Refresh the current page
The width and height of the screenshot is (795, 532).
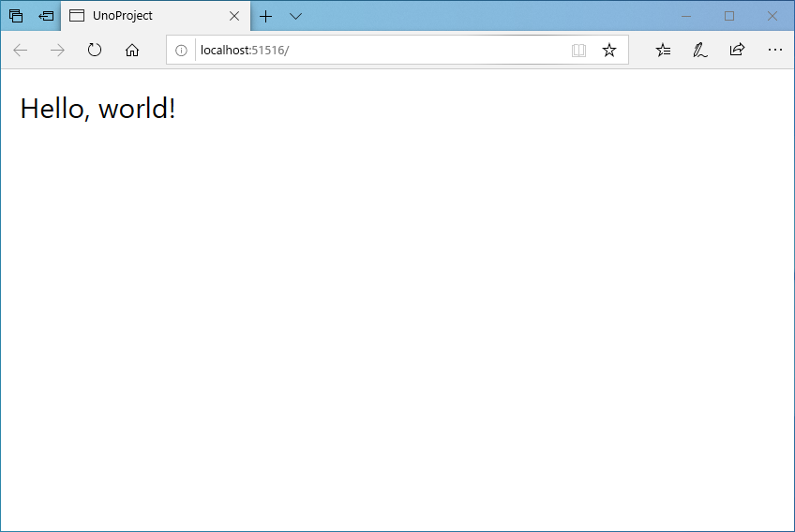click(x=95, y=51)
